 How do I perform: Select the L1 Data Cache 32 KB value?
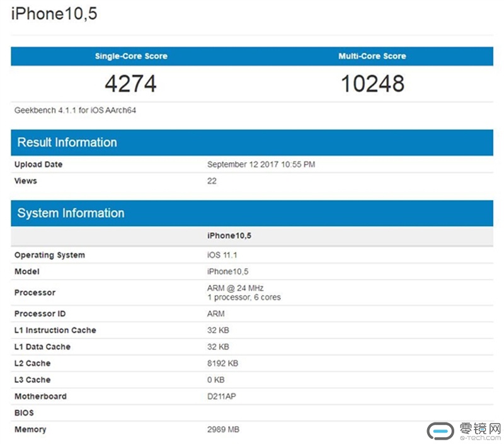[218, 347]
